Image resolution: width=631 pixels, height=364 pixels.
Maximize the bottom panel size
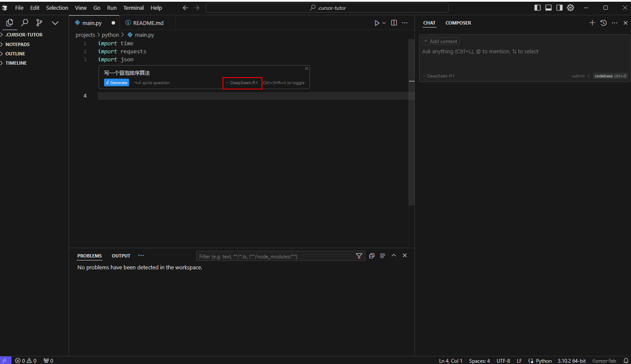pyautogui.click(x=394, y=255)
